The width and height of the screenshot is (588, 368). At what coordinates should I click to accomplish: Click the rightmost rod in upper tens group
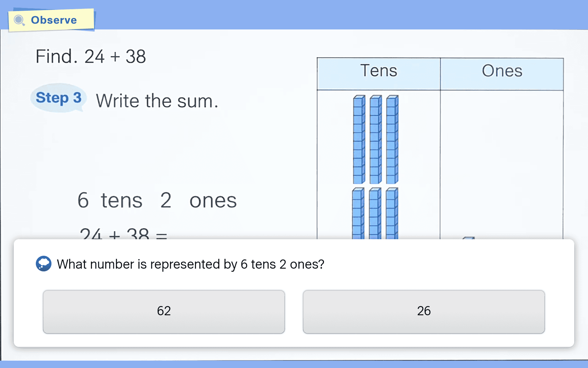pos(392,140)
